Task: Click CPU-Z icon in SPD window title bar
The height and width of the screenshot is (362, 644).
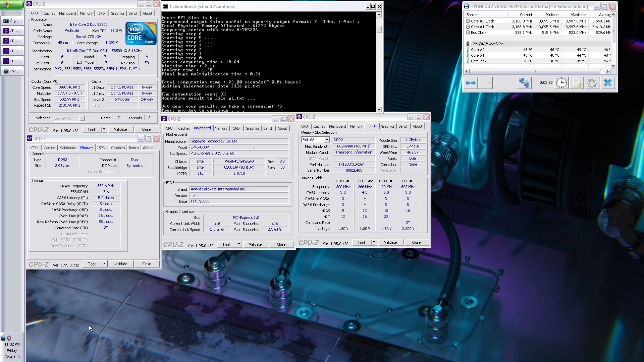Action: click(x=299, y=117)
